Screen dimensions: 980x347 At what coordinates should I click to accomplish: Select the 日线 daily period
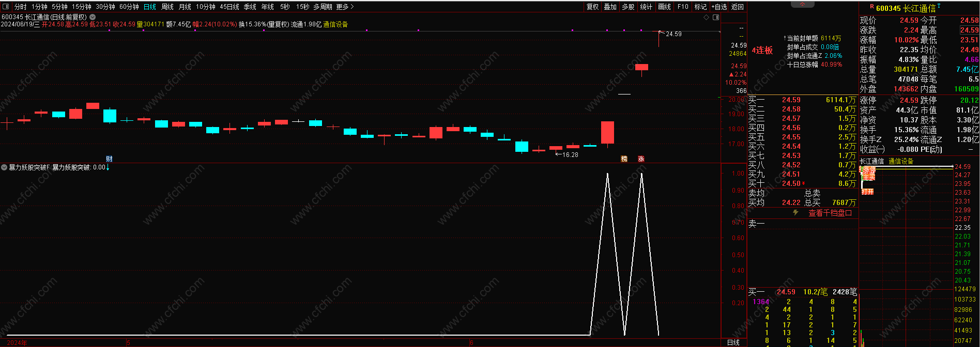tap(150, 7)
